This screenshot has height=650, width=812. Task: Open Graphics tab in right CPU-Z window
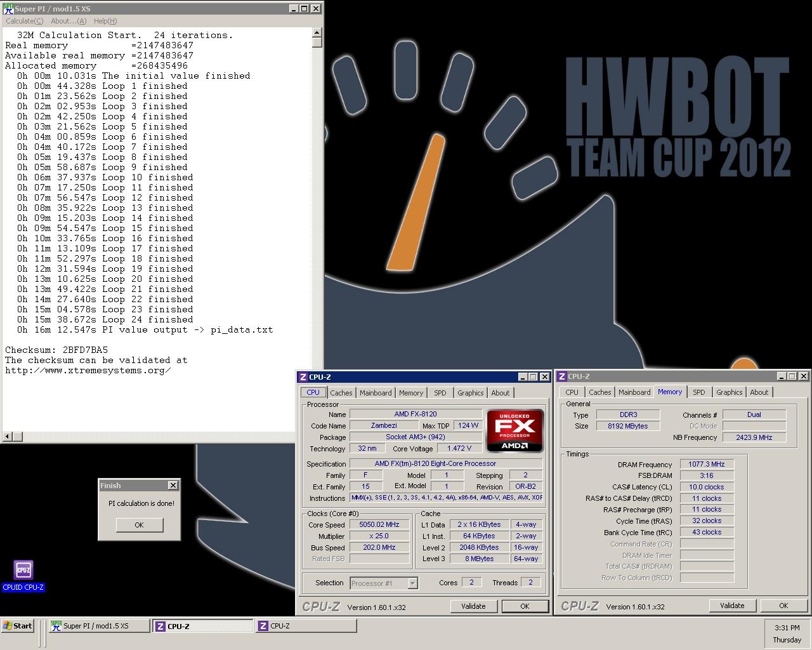coord(730,392)
